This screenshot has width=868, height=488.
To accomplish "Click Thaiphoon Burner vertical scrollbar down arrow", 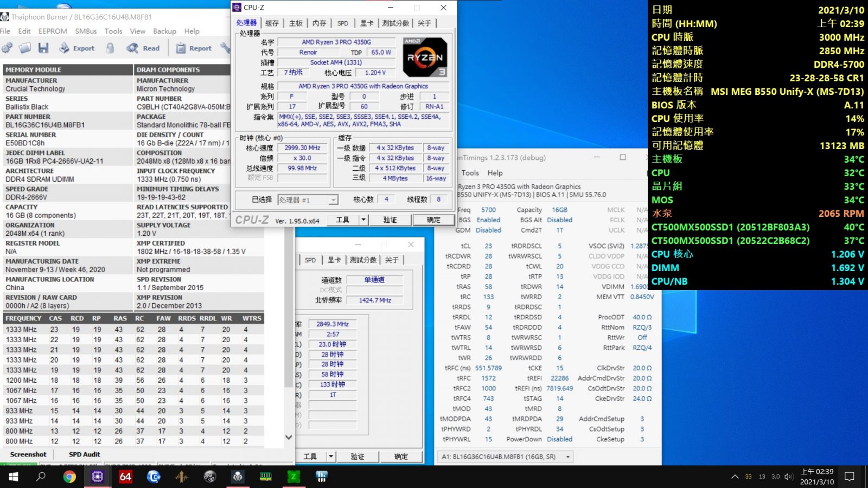I will tap(289, 437).
